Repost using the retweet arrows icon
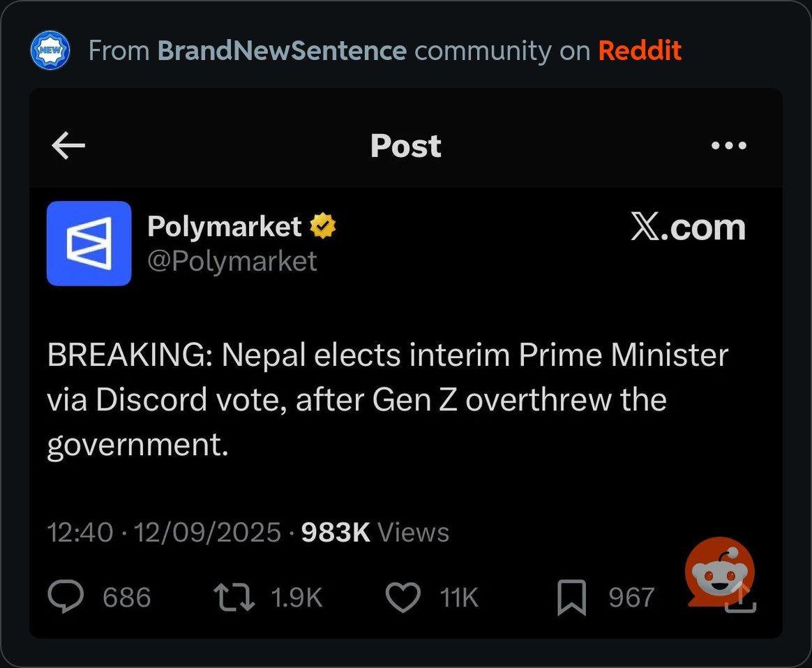The width and height of the screenshot is (812, 668). (234, 598)
